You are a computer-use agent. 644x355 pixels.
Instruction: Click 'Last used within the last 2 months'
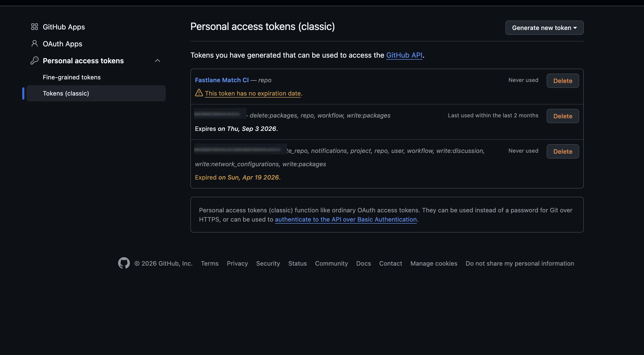(493, 115)
